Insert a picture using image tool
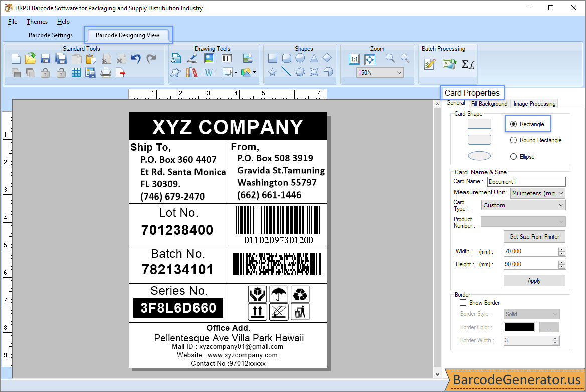Screen dimensions: 586x392 pos(209,58)
